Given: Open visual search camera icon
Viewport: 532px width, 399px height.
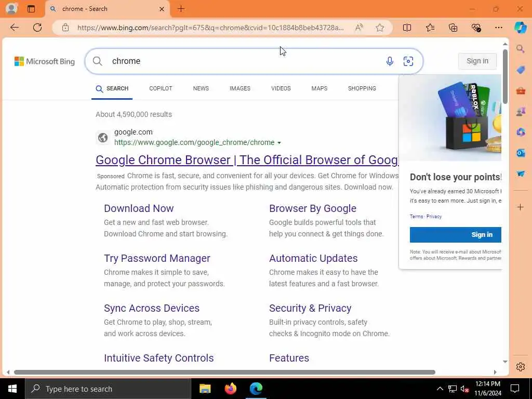Looking at the screenshot, I should point(408,61).
